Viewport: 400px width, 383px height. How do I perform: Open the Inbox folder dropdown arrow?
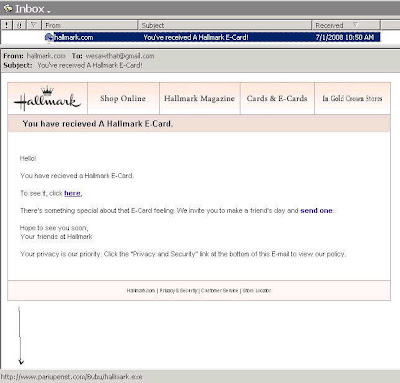point(49,12)
